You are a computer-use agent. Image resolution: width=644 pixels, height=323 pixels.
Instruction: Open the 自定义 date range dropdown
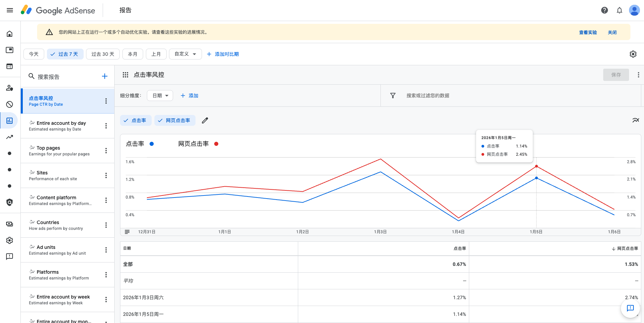pos(185,54)
